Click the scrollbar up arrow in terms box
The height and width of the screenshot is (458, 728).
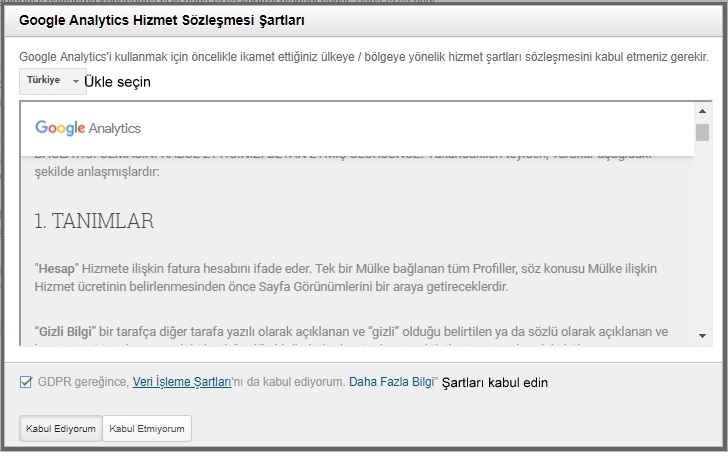click(702, 111)
